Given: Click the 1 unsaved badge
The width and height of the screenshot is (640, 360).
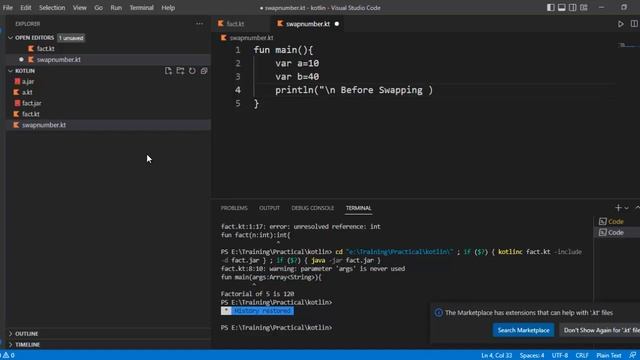Looking at the screenshot, I should [x=71, y=38].
